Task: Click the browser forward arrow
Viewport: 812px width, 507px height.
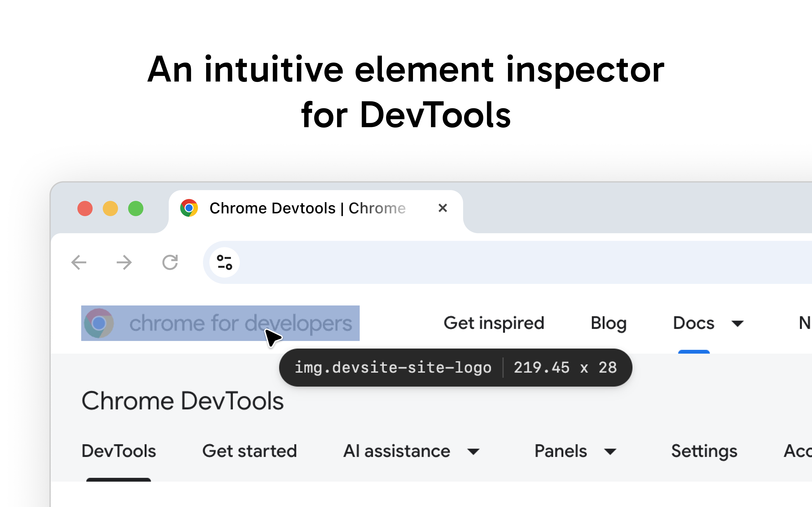Action: (124, 262)
